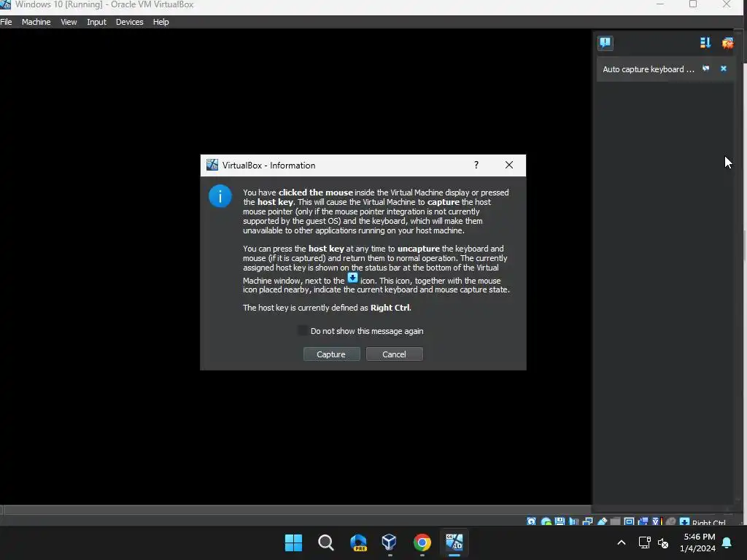Click the Right Ctrl text in dialog
The width and height of the screenshot is (747, 560).
click(390, 308)
